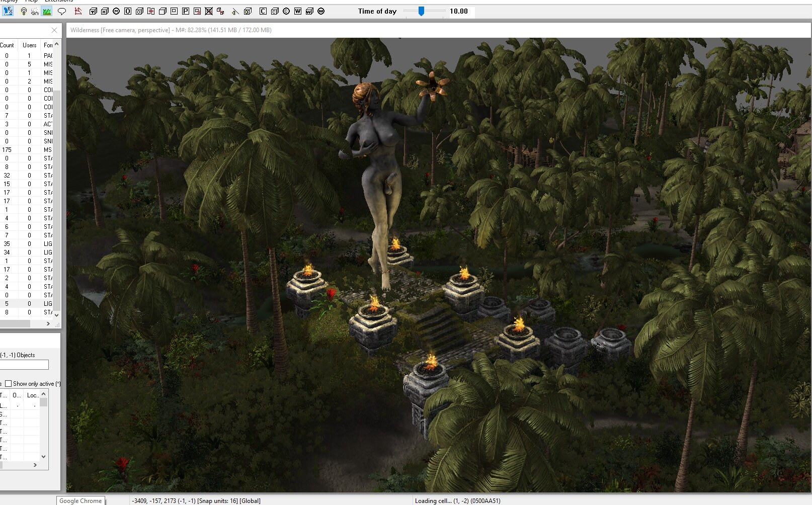Image resolution: width=812 pixels, height=505 pixels.
Task: Toggle the light bulb lighting icon
Action: click(24, 11)
